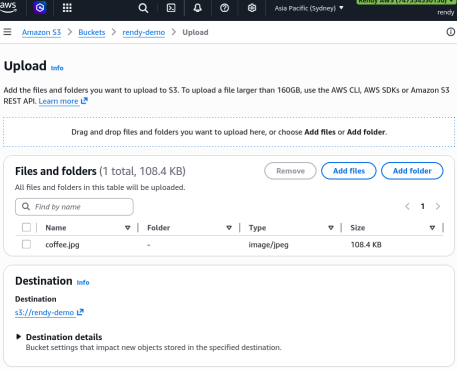
Task: Click the drag and drop upload zone
Action: [x=229, y=132]
